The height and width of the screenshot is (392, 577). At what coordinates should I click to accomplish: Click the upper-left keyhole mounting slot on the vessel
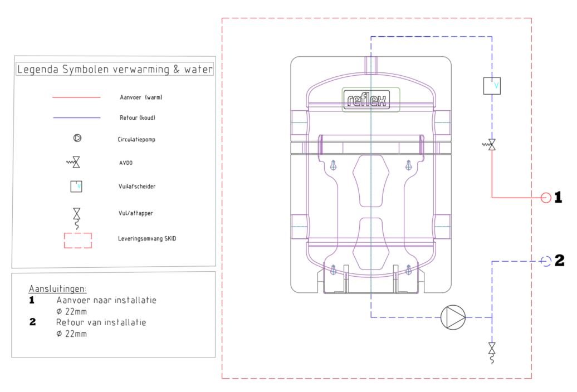click(x=334, y=165)
